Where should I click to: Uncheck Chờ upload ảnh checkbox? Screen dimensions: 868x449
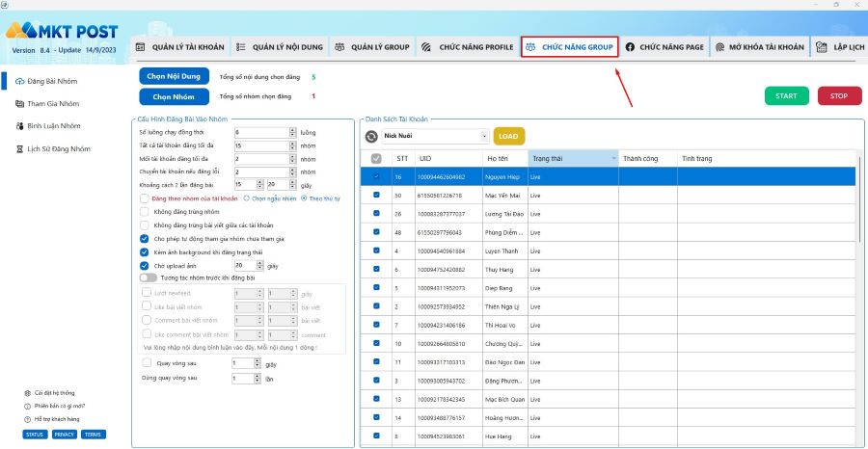(144, 266)
